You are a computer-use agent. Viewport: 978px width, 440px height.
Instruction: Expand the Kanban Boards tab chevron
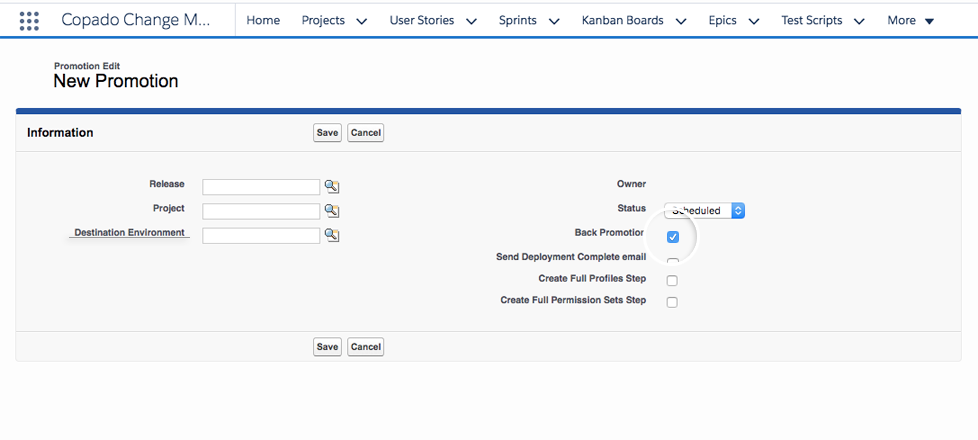point(681,21)
